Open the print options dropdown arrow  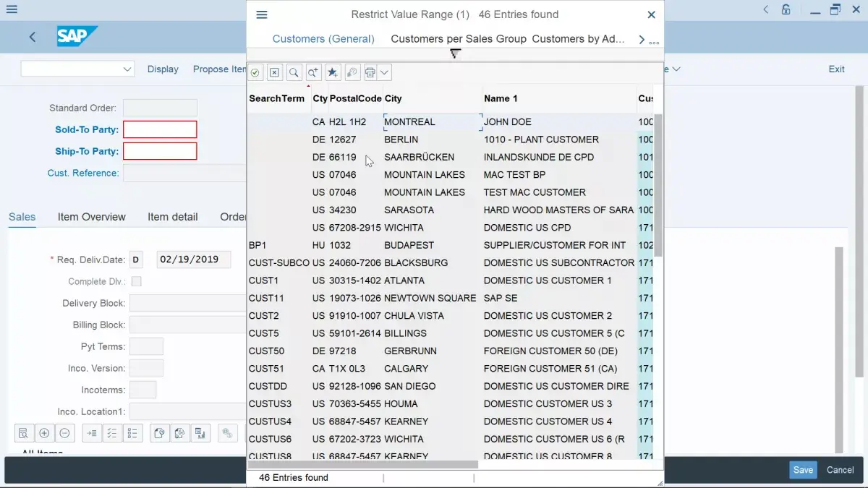click(385, 72)
